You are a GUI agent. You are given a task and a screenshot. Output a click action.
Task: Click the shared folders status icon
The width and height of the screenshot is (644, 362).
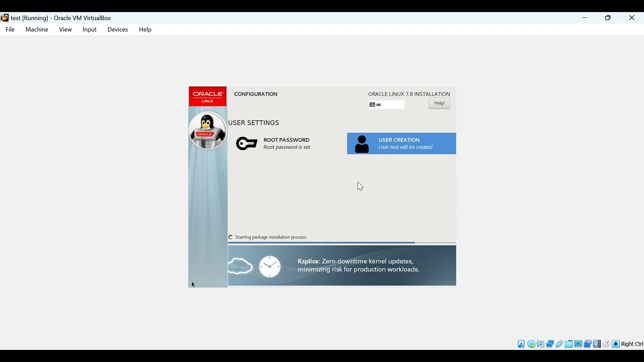tap(569, 344)
